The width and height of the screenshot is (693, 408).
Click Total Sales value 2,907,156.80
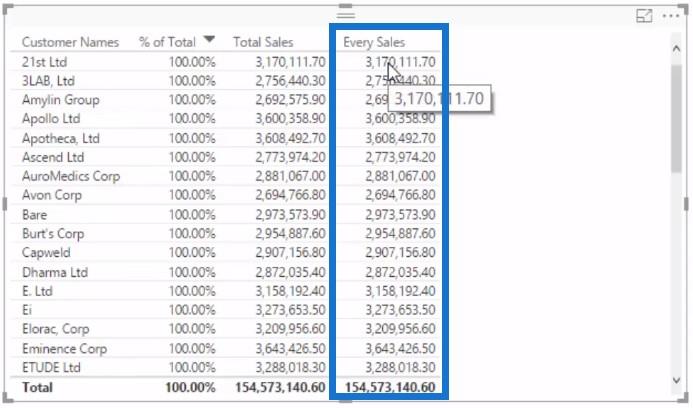tap(290, 253)
